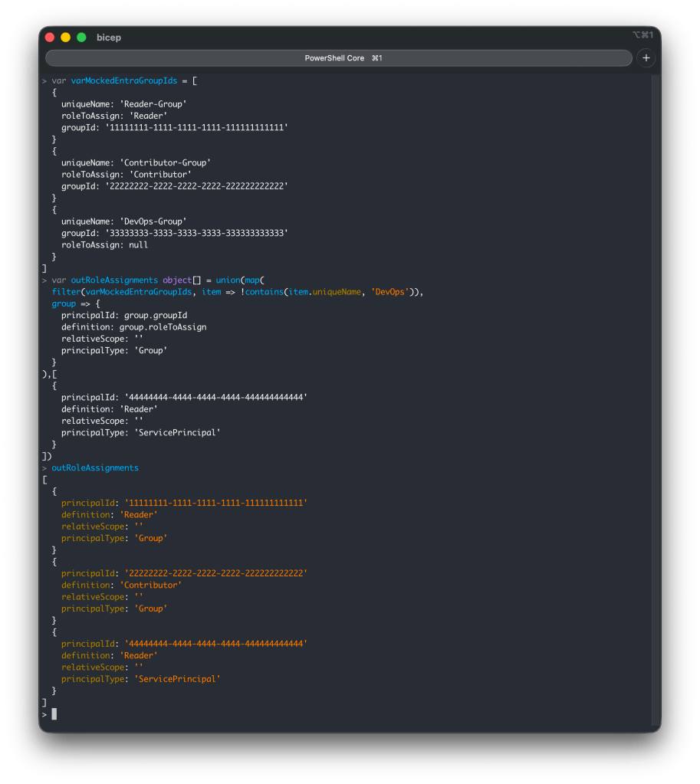Click the last 'ServicePrincipal' output value
Screen dimensions: 700x784
177,679
